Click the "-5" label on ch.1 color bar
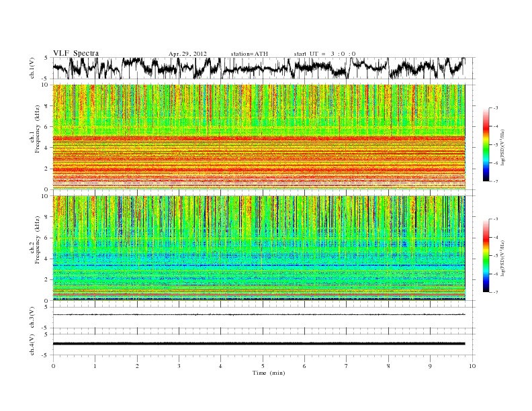The image size is (532, 411). click(496, 145)
